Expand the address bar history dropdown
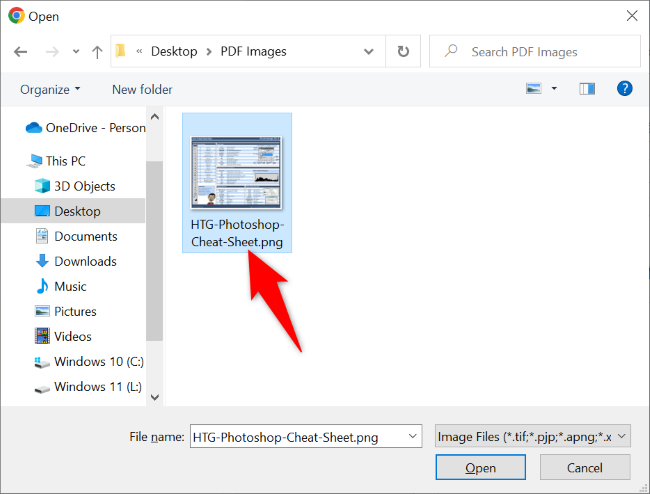The height and width of the screenshot is (494, 650). pos(369,52)
